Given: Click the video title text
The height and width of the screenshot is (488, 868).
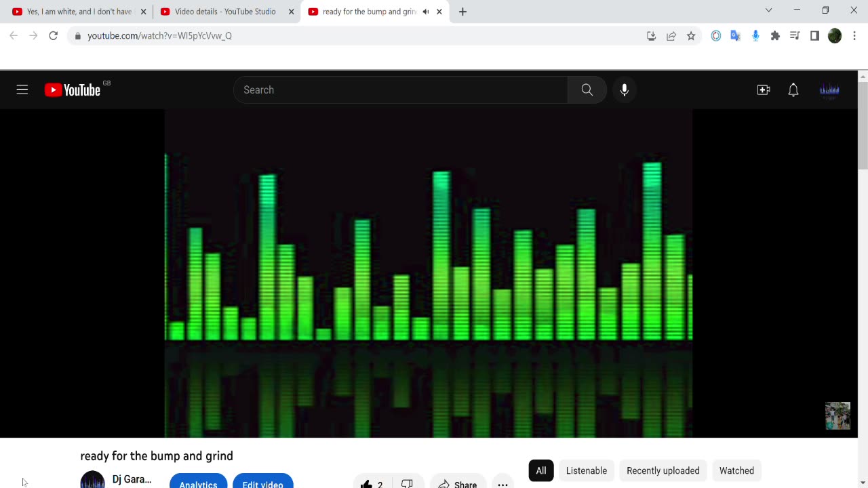Looking at the screenshot, I should pos(157,456).
